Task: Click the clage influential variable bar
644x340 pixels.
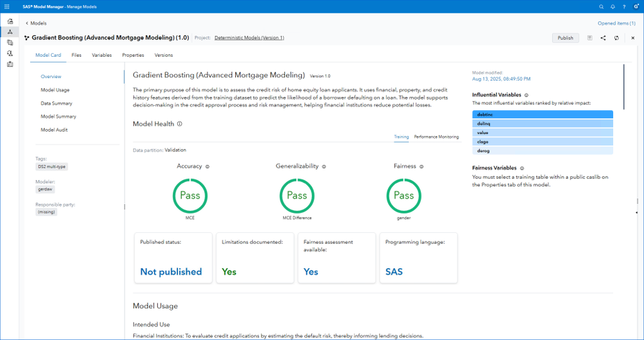Action: pyautogui.click(x=543, y=141)
